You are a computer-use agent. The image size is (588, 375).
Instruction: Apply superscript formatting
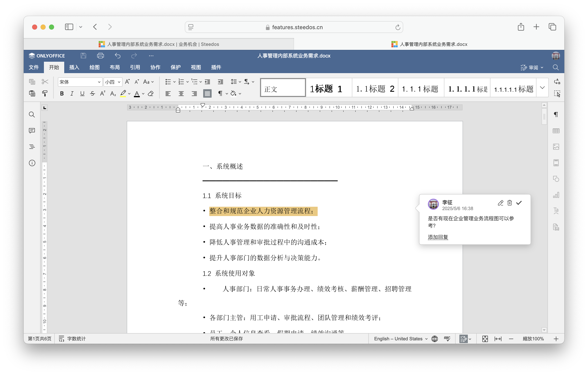103,93
